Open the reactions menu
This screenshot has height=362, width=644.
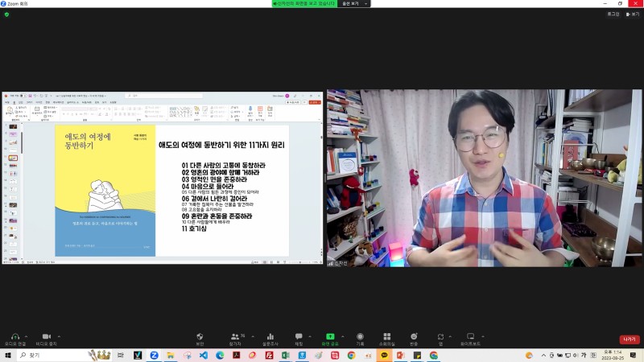[414, 336]
